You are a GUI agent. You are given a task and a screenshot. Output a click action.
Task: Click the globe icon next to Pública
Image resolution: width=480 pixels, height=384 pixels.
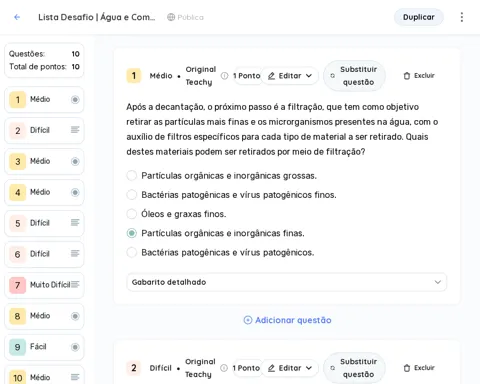pyautogui.click(x=171, y=17)
